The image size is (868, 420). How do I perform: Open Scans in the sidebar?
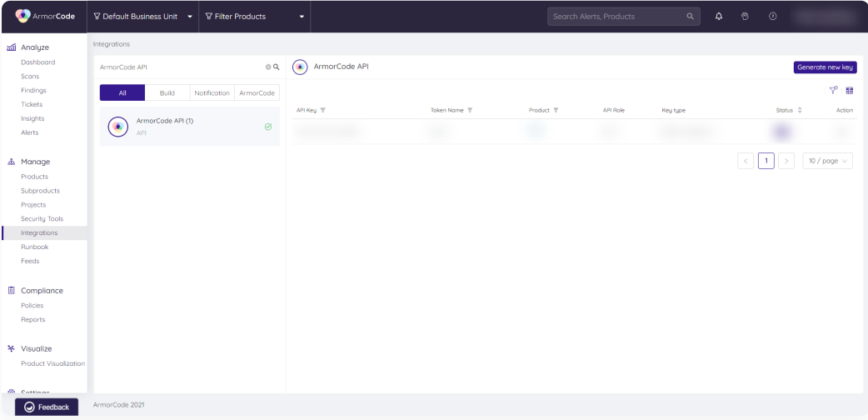[x=30, y=77]
